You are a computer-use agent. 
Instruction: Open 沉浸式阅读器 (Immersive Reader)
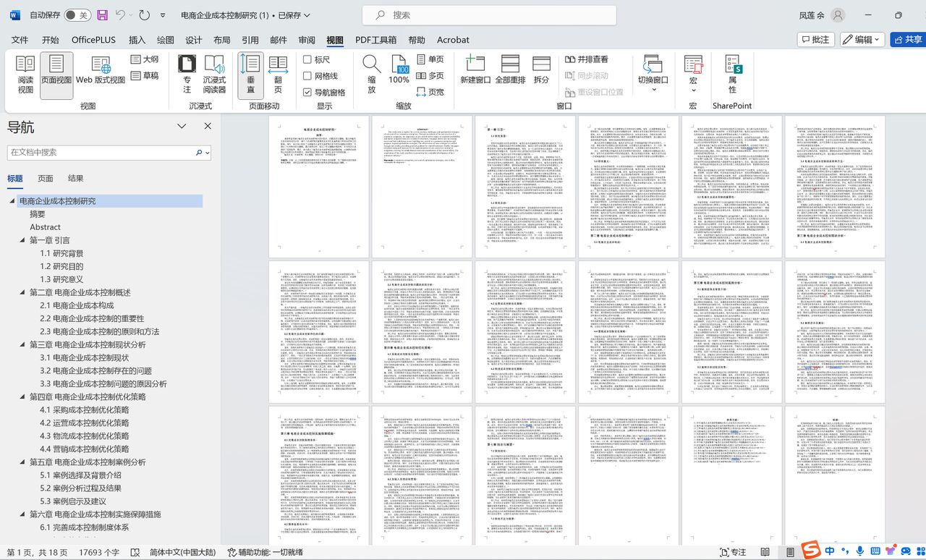tap(214, 75)
